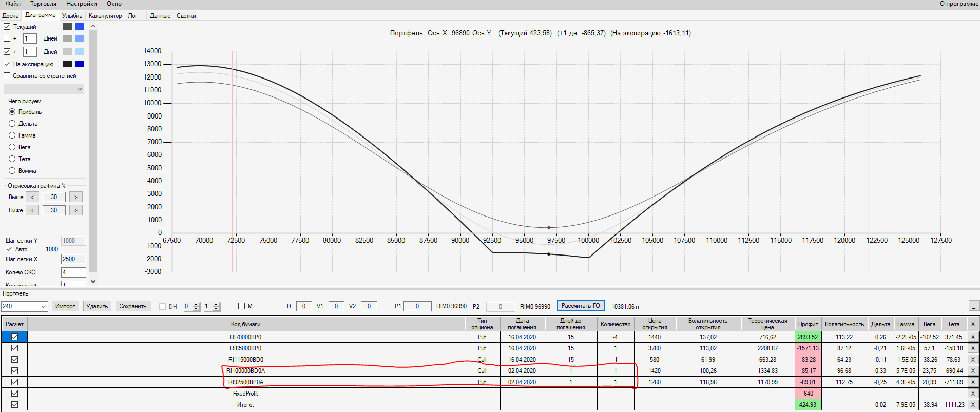This screenshot has width=980, height=412.
Task: Open the blue Текущий color swatch
Action: click(x=80, y=27)
